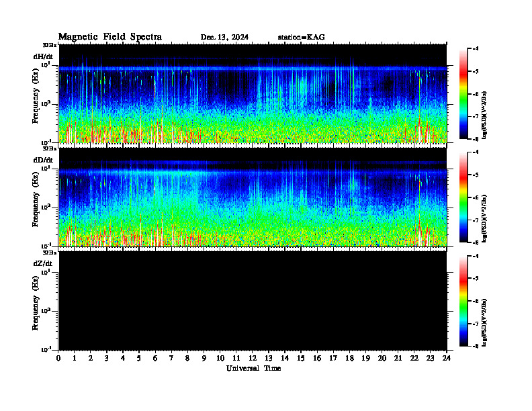Image resolution: width=532 pixels, height=411 pixels.
Task: Click the dH/dt spectrogram color bar
Action: [x=463, y=94]
